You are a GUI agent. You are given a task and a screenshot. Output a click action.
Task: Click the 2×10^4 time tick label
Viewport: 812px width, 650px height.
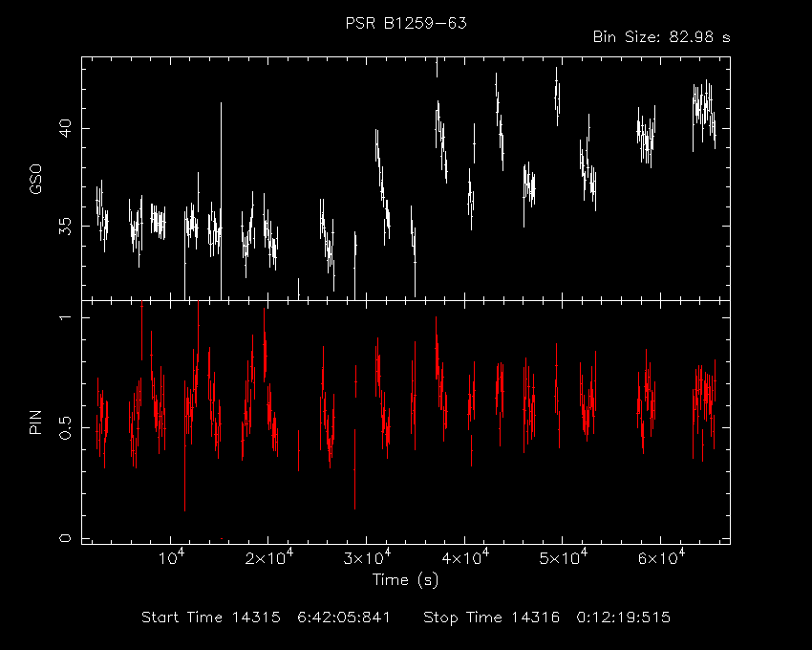(x=268, y=557)
